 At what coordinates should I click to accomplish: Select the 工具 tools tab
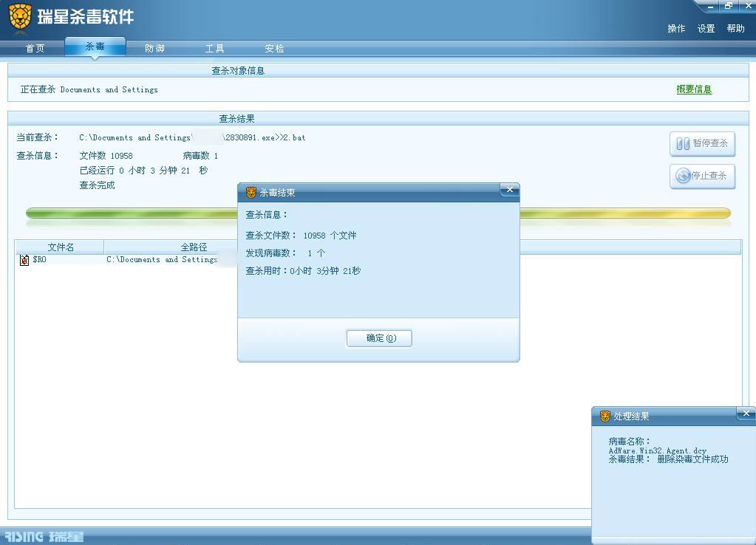point(214,48)
